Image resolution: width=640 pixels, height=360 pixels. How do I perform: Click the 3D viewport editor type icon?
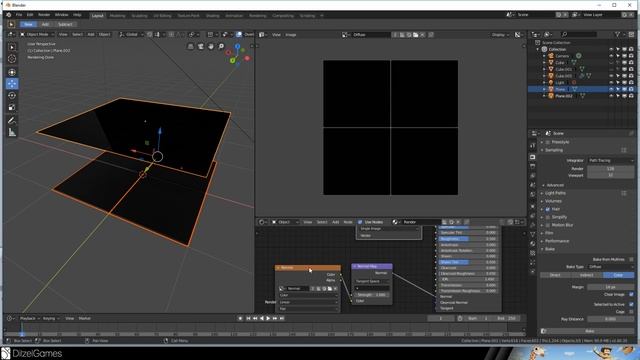click(12, 35)
